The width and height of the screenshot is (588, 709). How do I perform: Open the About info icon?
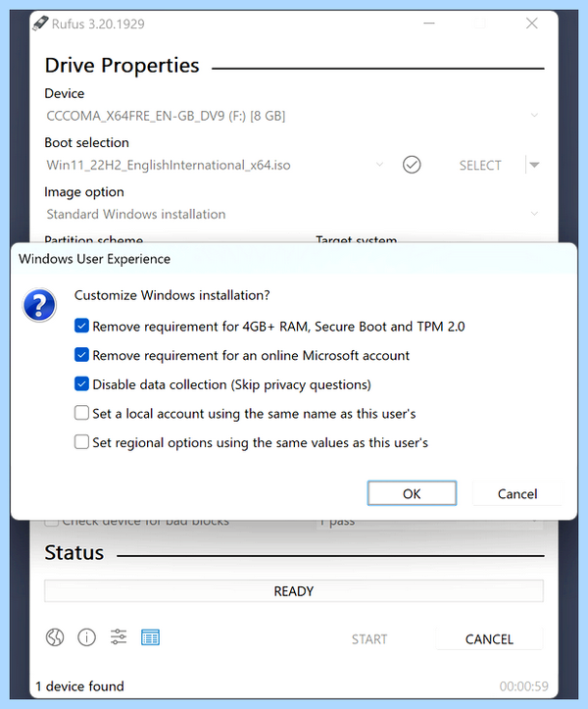86,637
